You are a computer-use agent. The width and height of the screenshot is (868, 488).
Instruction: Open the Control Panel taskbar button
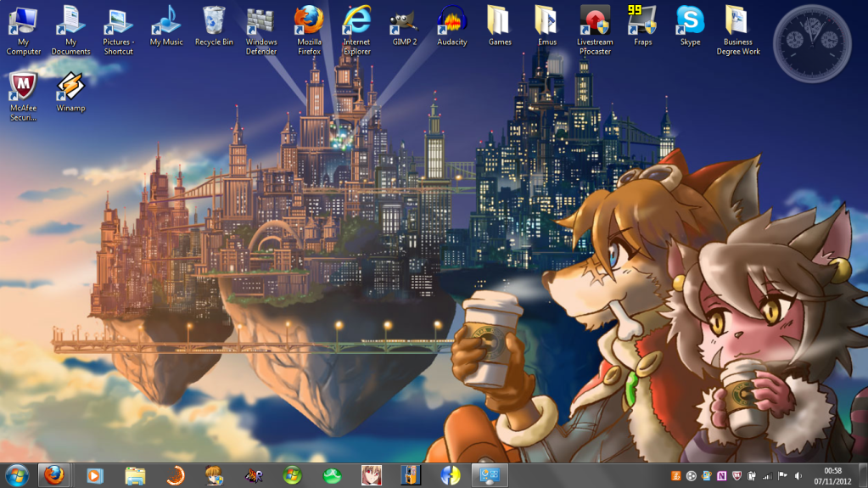click(x=490, y=475)
